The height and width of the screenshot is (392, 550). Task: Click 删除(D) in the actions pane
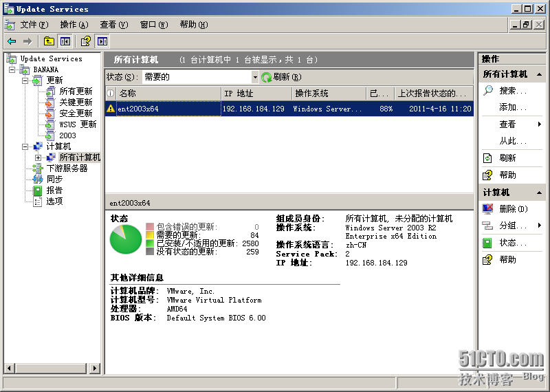coord(514,209)
